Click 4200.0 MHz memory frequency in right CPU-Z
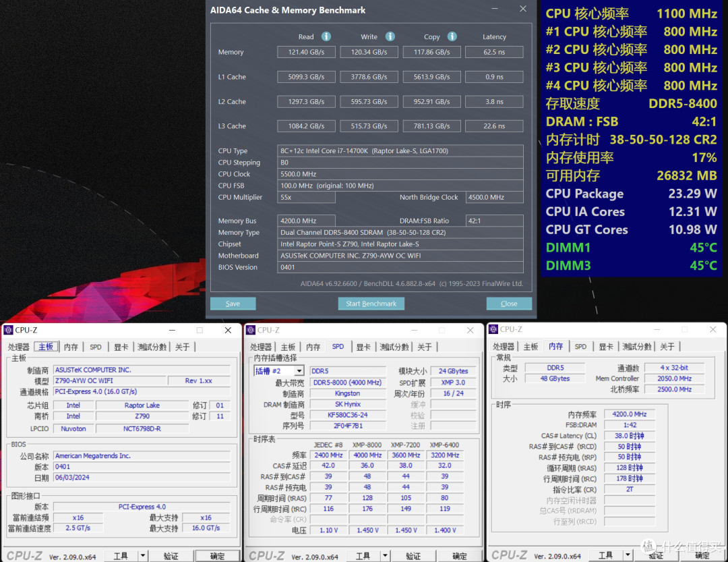Image resolution: width=728 pixels, height=562 pixels. (629, 414)
